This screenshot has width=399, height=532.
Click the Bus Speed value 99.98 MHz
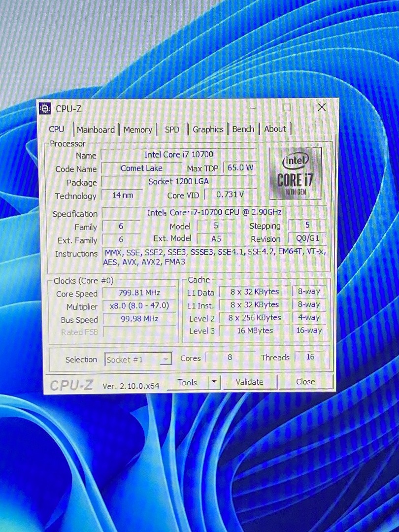click(139, 319)
